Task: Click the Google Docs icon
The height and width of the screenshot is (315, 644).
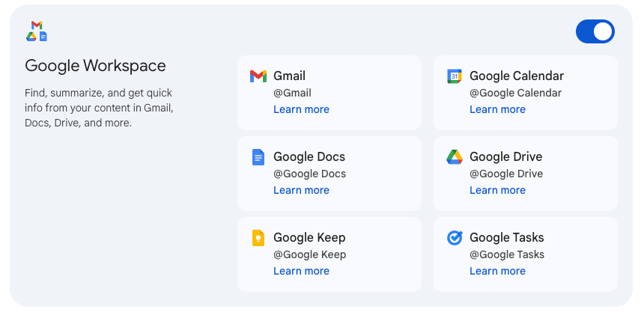Action: pos(258,157)
